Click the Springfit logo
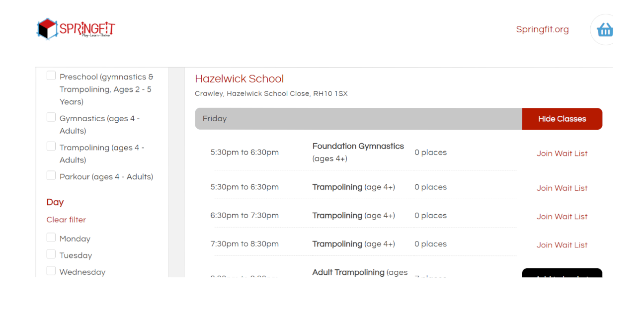The width and height of the screenshot is (644, 322). pyautogui.click(x=76, y=29)
